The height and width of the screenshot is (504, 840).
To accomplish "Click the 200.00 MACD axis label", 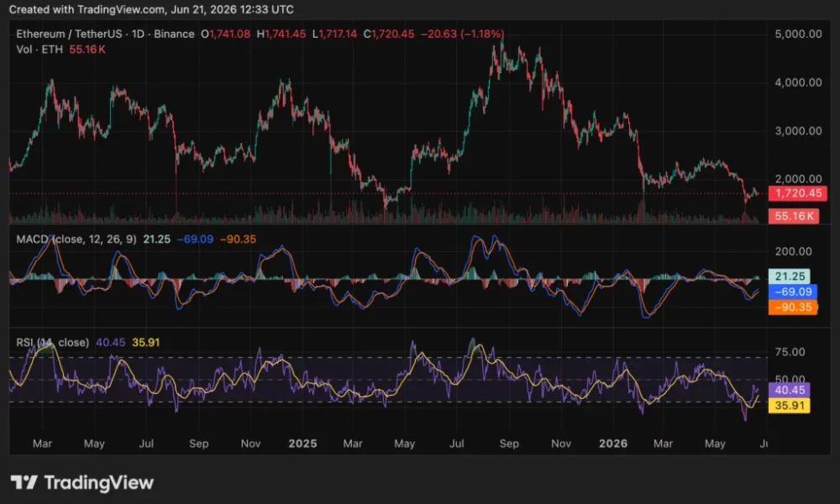I will [x=794, y=251].
